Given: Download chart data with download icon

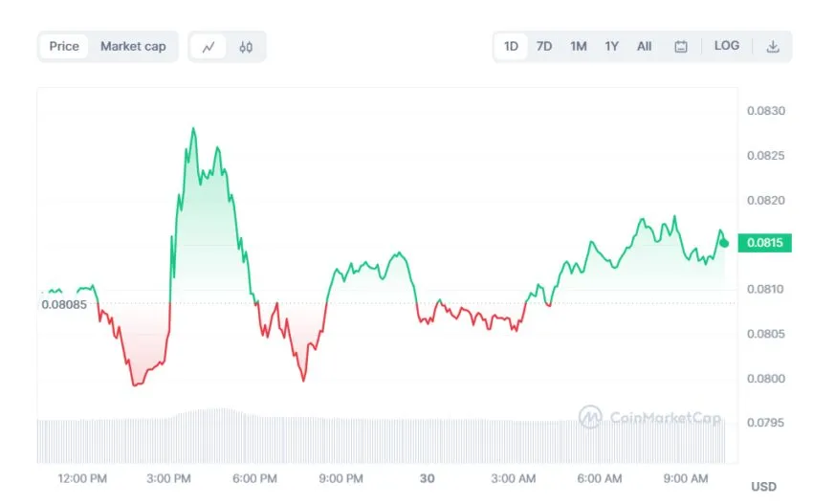Looking at the screenshot, I should pos(773,46).
